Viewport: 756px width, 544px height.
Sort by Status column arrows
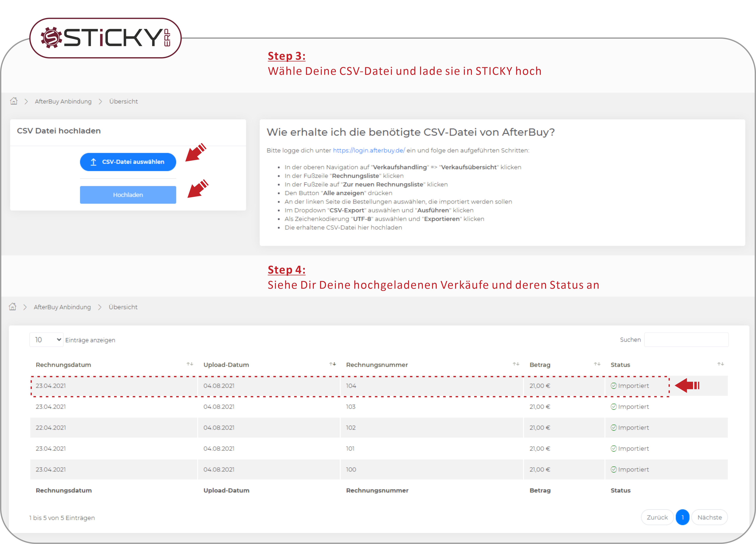point(721,364)
